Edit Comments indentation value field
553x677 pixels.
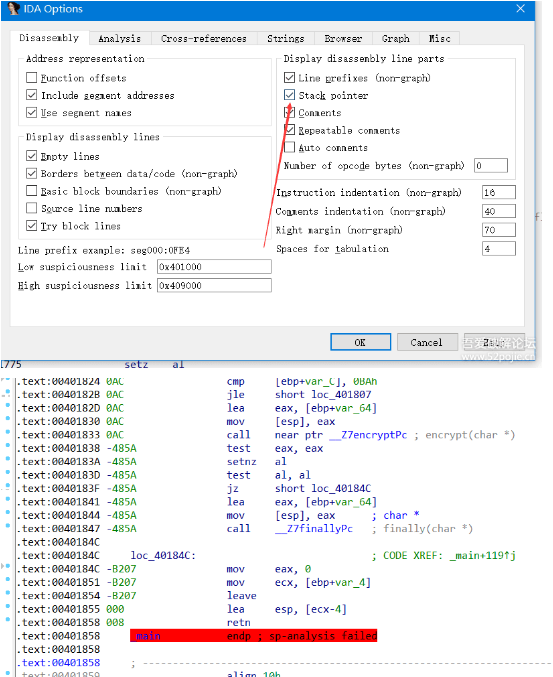coord(499,211)
